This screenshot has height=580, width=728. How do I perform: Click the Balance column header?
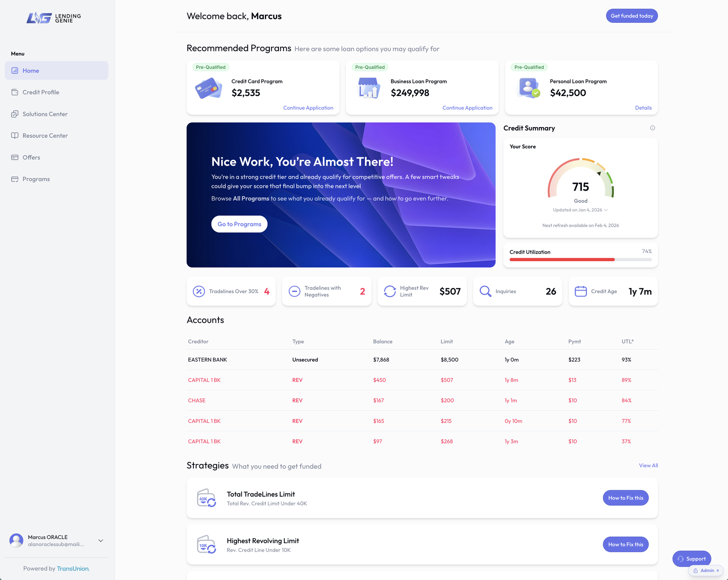click(x=383, y=341)
